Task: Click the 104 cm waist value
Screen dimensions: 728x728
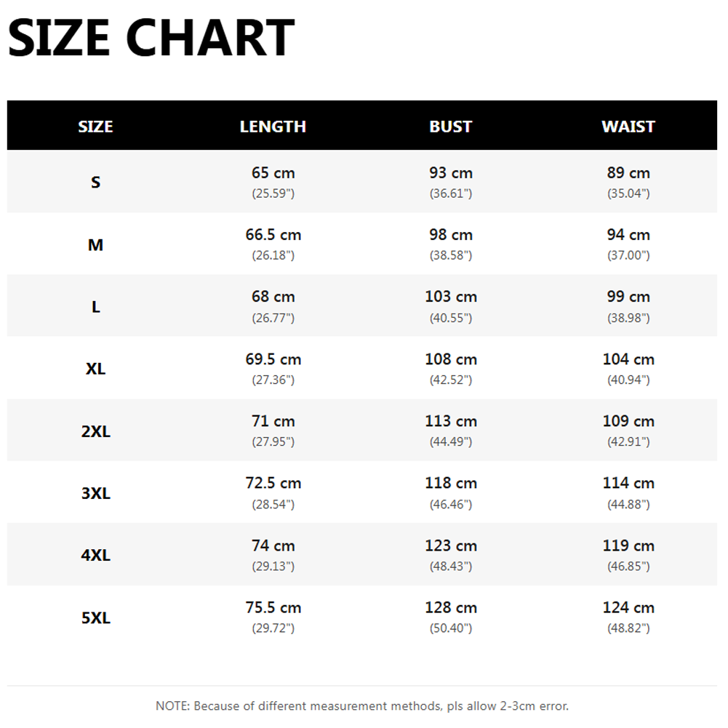Action: pos(628,359)
